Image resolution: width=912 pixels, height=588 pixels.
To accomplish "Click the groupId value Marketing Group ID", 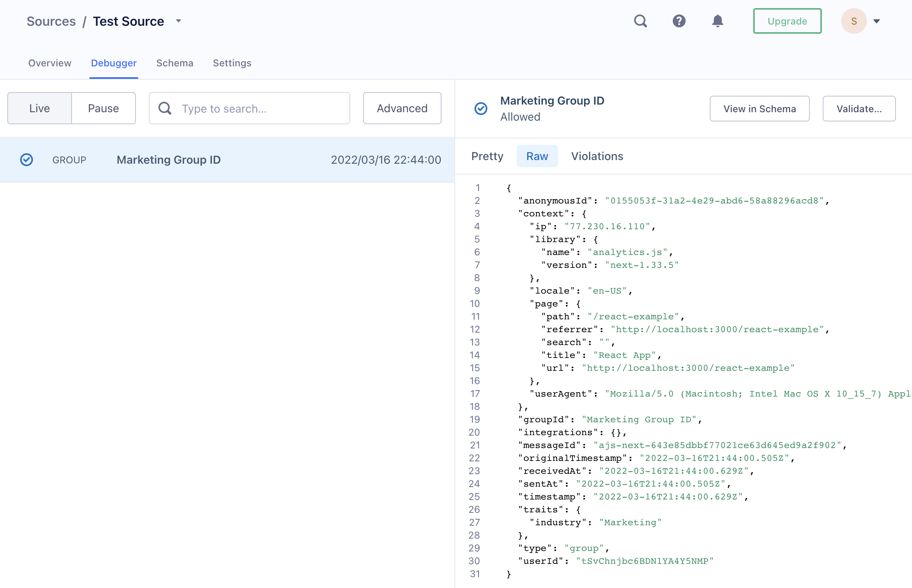I will [639, 419].
